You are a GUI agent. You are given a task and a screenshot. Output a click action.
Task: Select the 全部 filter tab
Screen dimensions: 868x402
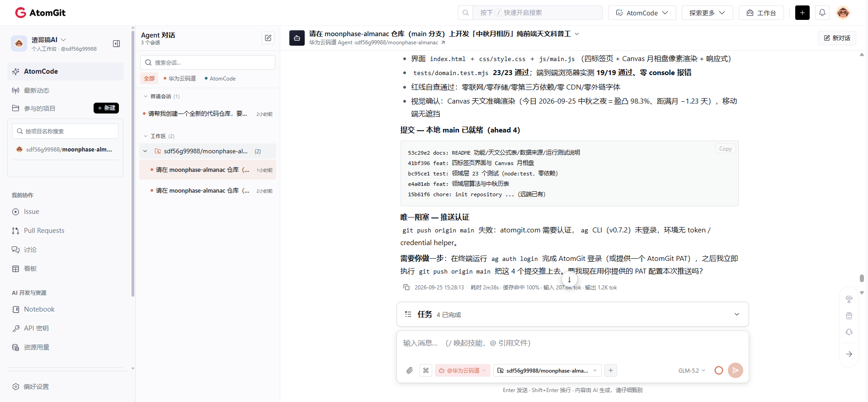click(149, 79)
